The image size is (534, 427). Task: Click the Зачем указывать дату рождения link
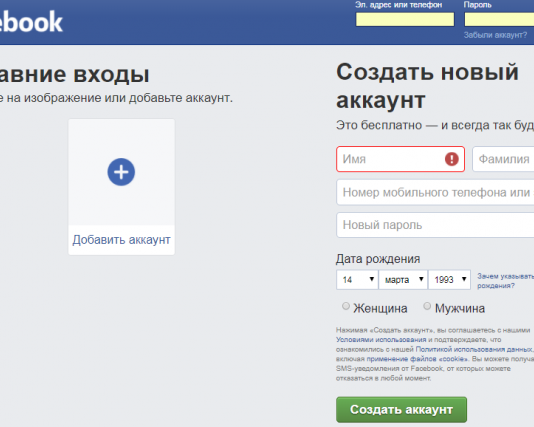505,281
